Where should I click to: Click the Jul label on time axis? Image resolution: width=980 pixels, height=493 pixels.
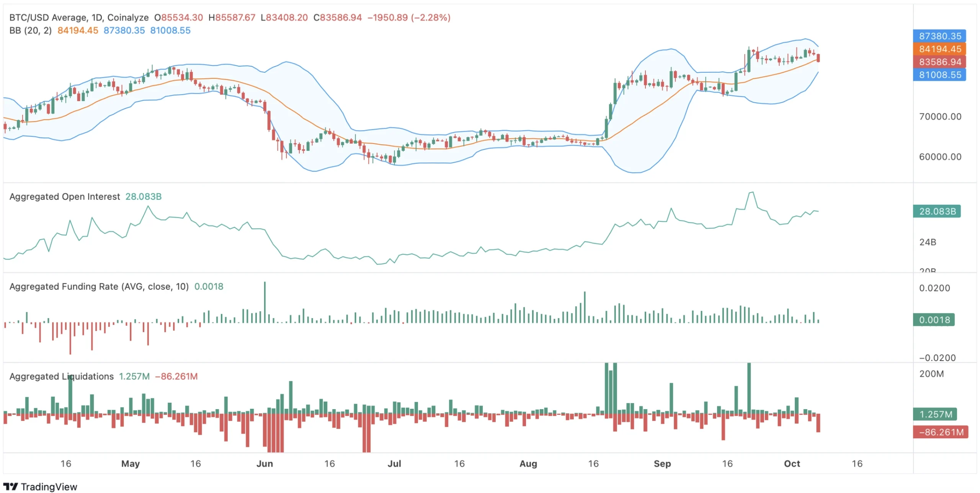[394, 464]
